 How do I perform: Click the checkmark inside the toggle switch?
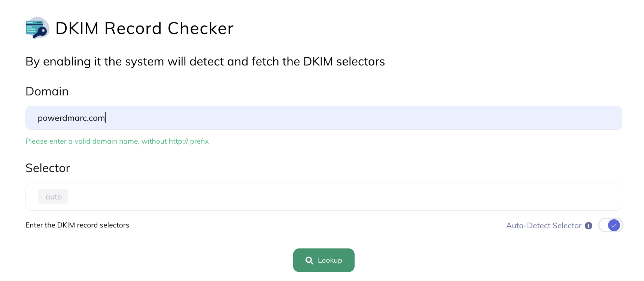[x=614, y=225]
